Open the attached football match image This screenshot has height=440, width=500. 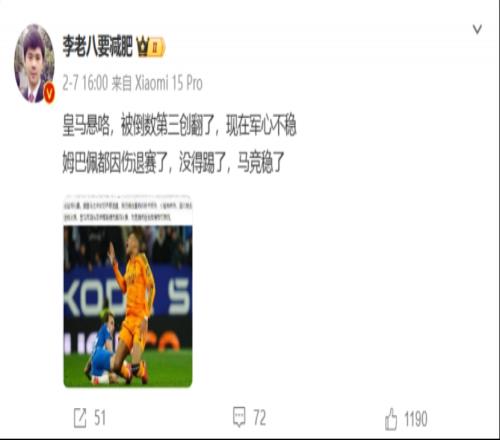click(128, 291)
